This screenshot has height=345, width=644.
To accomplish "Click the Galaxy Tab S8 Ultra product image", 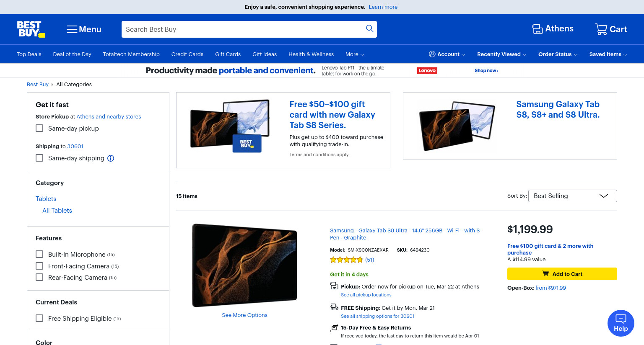I will [x=245, y=265].
